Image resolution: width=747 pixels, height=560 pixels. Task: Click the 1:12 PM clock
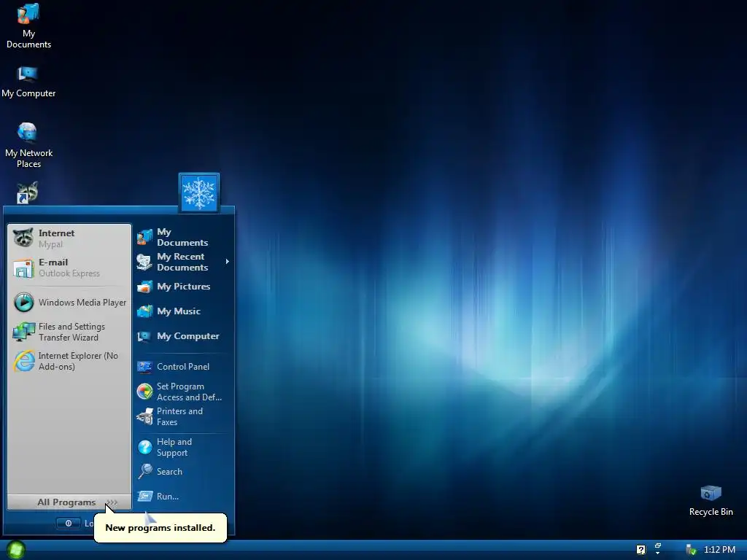coord(719,550)
